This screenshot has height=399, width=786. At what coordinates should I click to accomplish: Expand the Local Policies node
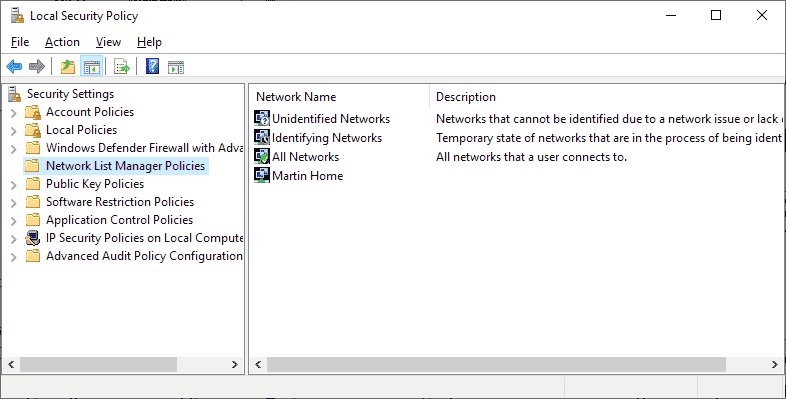14,131
